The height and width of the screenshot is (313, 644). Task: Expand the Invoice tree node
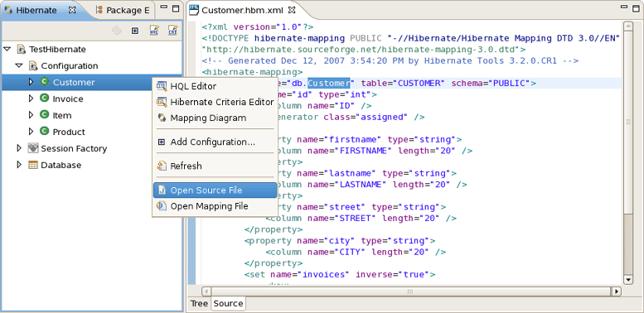coord(31,99)
